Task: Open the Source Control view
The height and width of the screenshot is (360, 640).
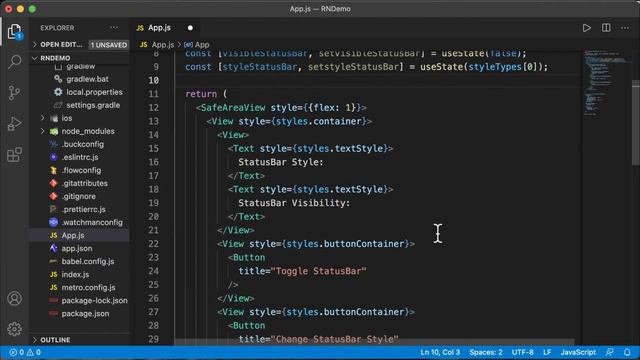Action: coord(14,93)
